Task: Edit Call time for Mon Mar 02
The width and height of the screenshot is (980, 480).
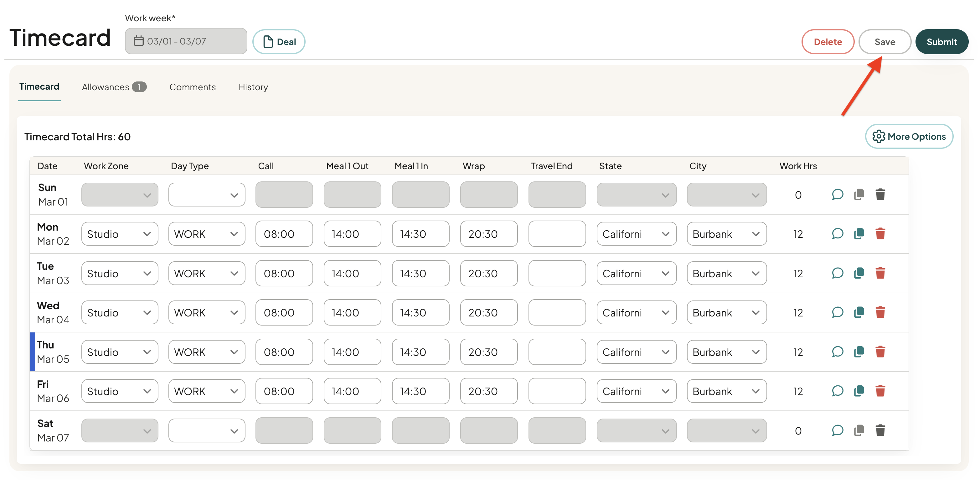Action: coord(284,234)
